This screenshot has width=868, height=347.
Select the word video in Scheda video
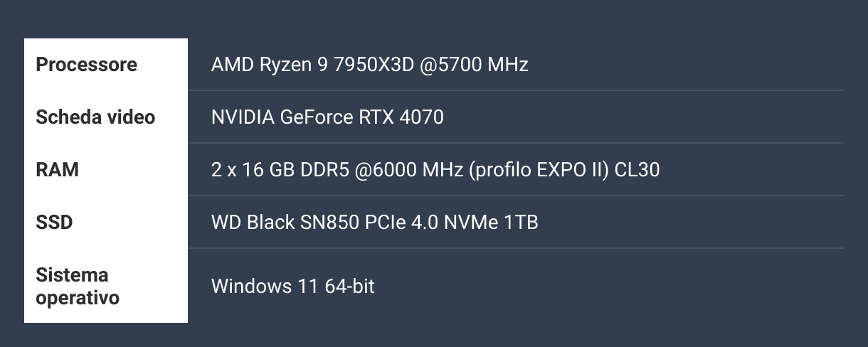[131, 117]
